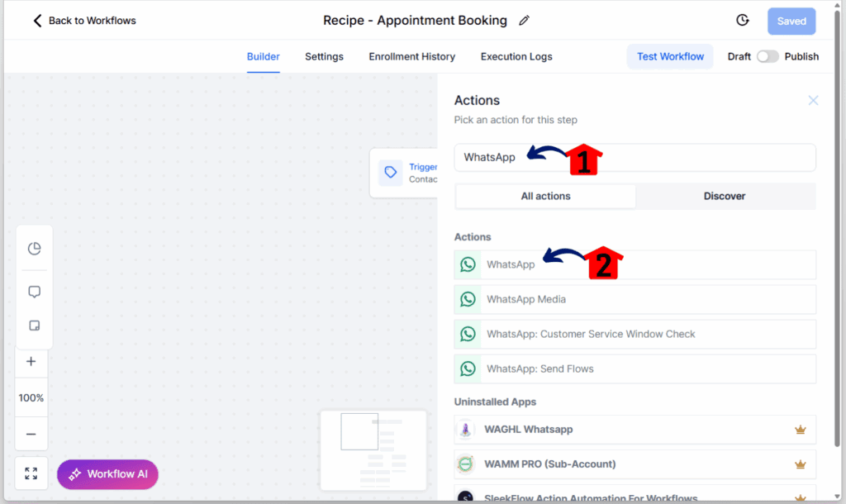846x504 pixels.
Task: Toggle the Draft/Publish switch
Action: click(x=768, y=57)
